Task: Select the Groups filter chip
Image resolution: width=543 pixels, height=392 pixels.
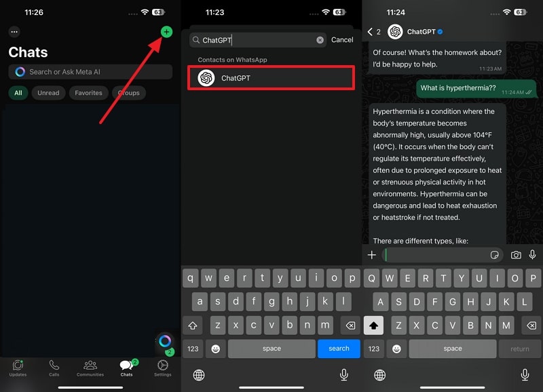Action: pyautogui.click(x=128, y=93)
